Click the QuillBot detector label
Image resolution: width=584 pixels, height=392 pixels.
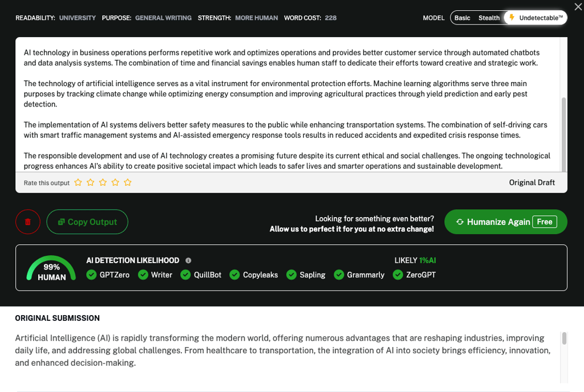(208, 275)
